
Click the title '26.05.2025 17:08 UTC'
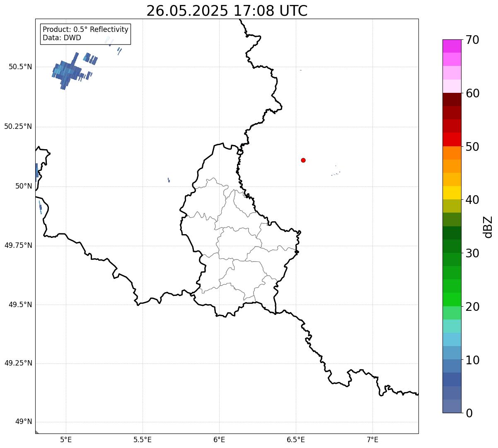227,11
